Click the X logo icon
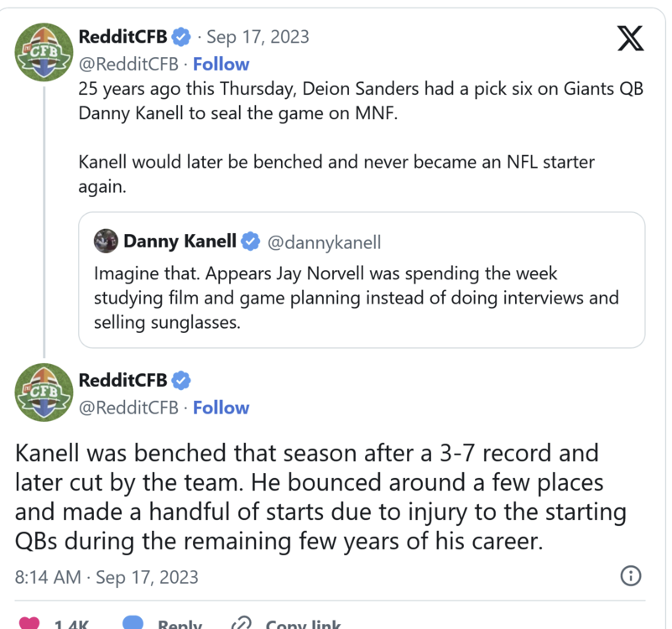672x629 pixels. 630,39
